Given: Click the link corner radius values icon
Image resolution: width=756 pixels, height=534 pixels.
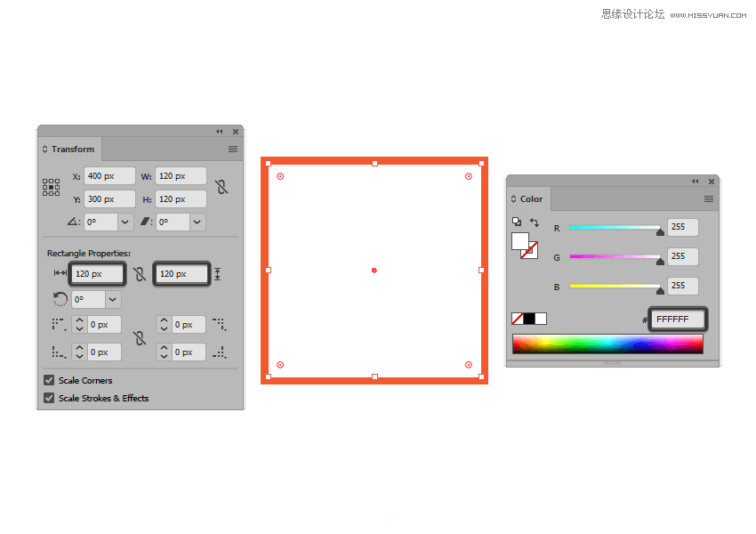Looking at the screenshot, I should point(139,338).
